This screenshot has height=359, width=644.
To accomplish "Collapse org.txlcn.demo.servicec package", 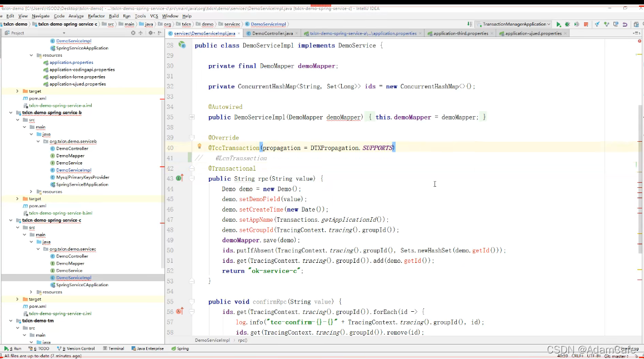I will click(38, 249).
